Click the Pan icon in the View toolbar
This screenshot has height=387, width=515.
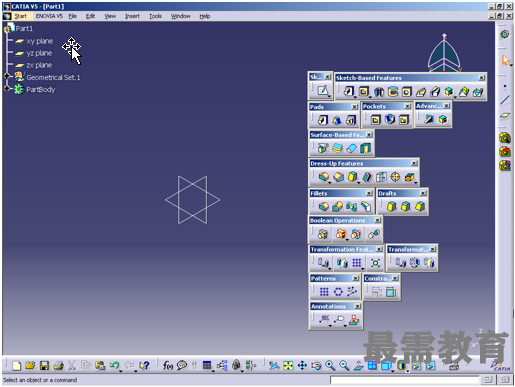coord(302,366)
